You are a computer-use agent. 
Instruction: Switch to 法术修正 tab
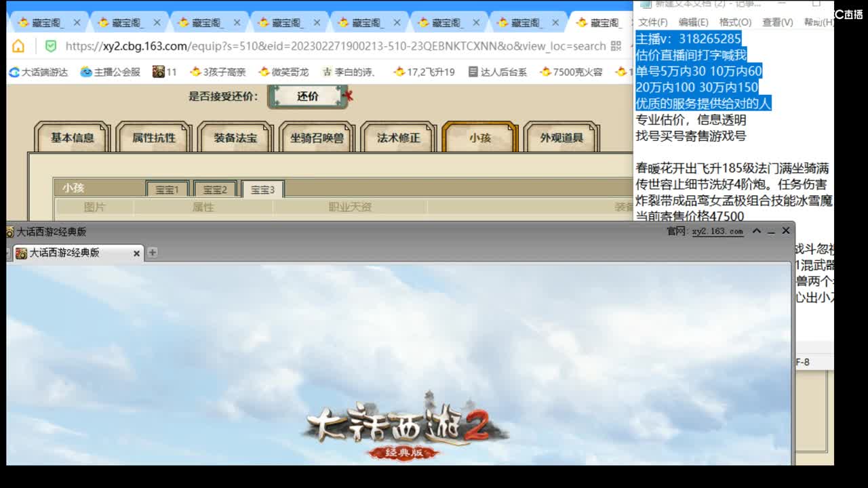point(398,138)
